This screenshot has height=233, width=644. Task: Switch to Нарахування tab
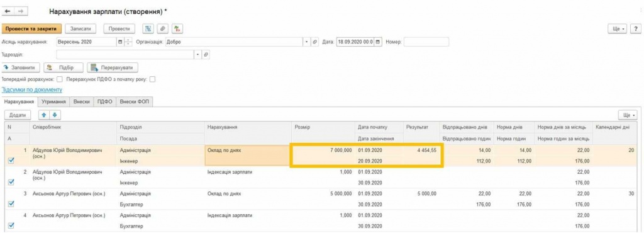click(x=20, y=101)
